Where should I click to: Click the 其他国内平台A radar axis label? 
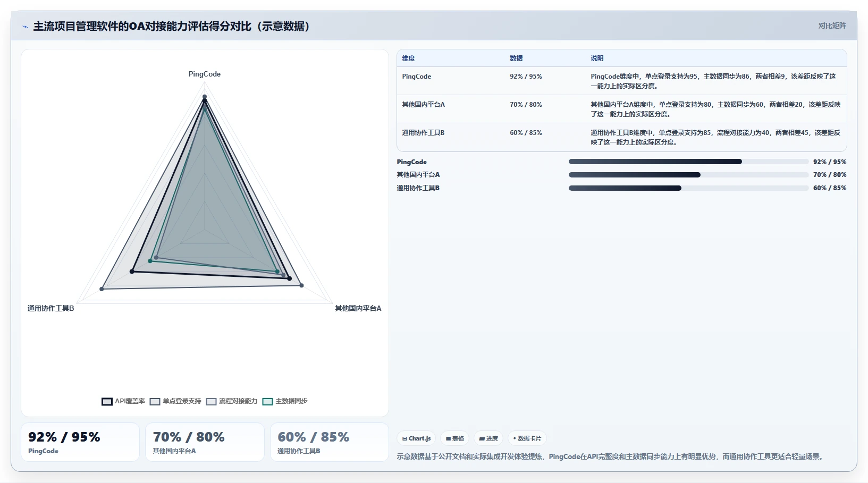tap(358, 308)
